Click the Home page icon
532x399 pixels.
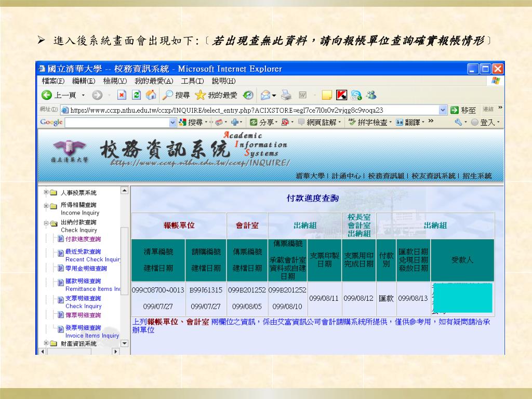[151, 95]
